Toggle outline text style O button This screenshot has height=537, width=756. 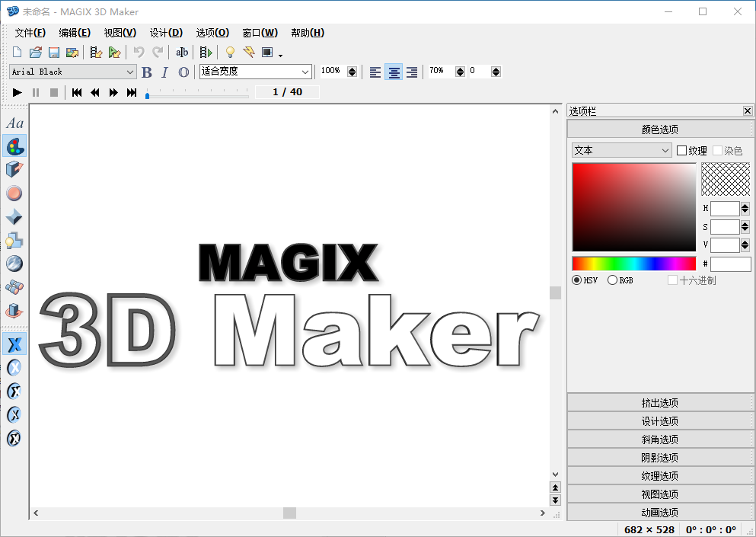[183, 72]
